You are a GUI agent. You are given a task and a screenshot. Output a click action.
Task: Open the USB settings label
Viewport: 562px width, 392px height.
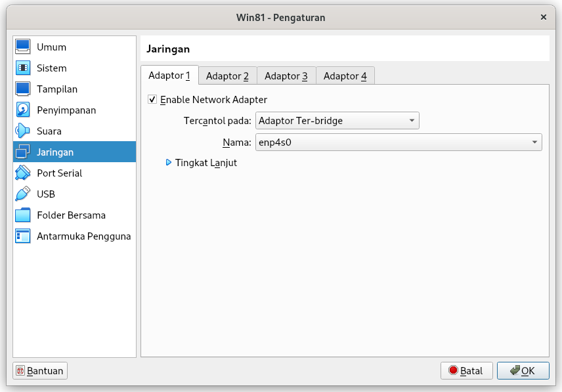coord(46,194)
